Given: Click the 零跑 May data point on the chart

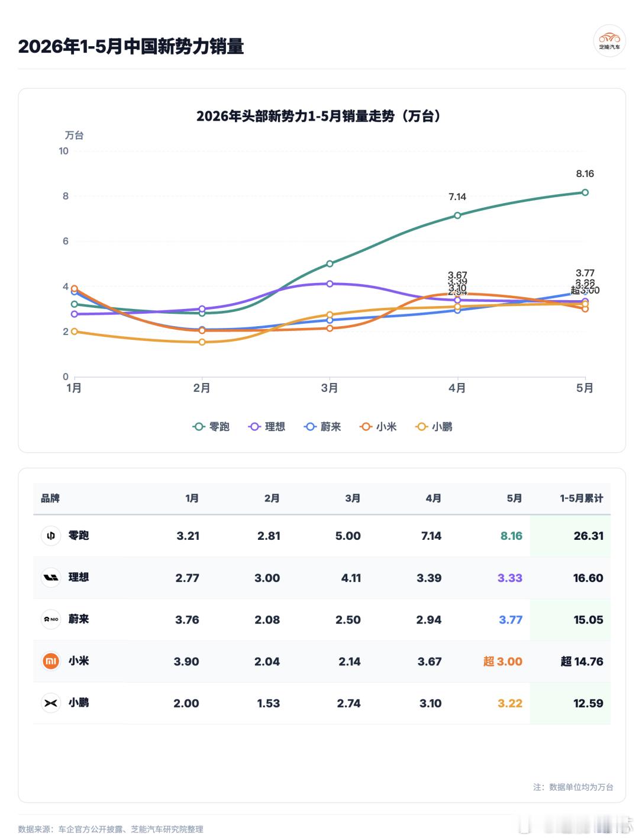Looking at the screenshot, I should tap(585, 192).
